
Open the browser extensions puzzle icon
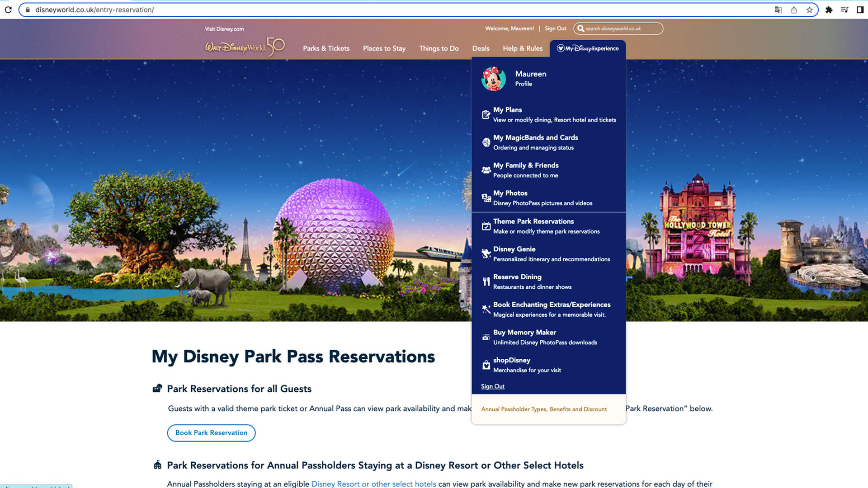[829, 10]
